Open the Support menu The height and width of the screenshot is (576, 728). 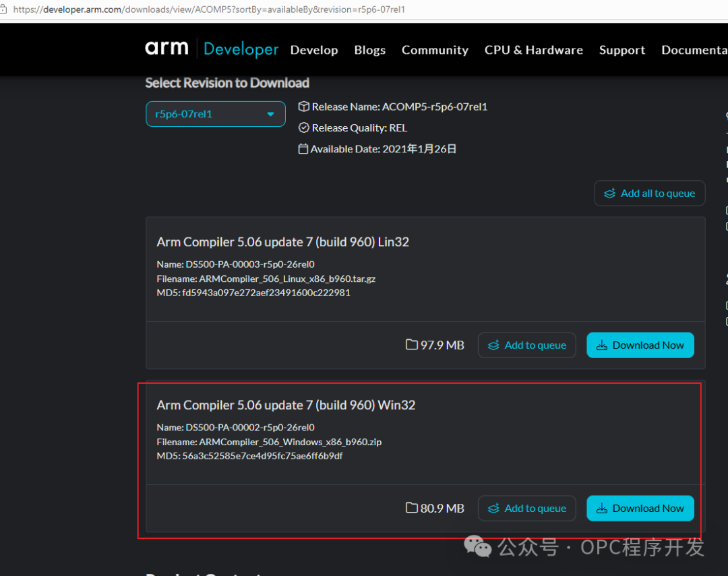tap(621, 50)
